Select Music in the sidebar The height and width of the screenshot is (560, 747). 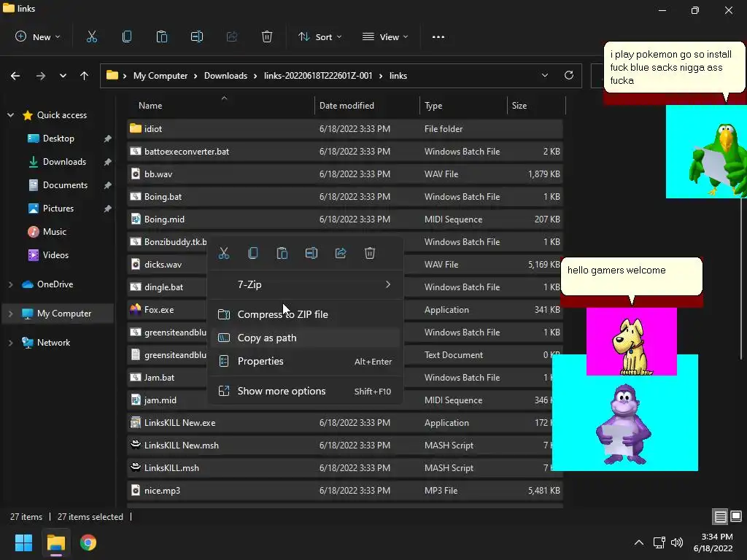[54, 232]
